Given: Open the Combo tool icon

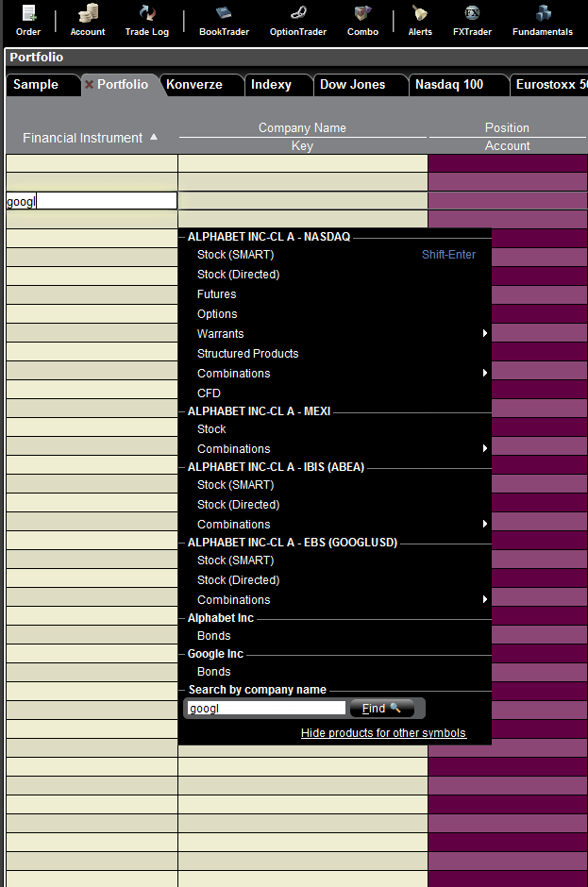Looking at the screenshot, I should click(x=362, y=20).
